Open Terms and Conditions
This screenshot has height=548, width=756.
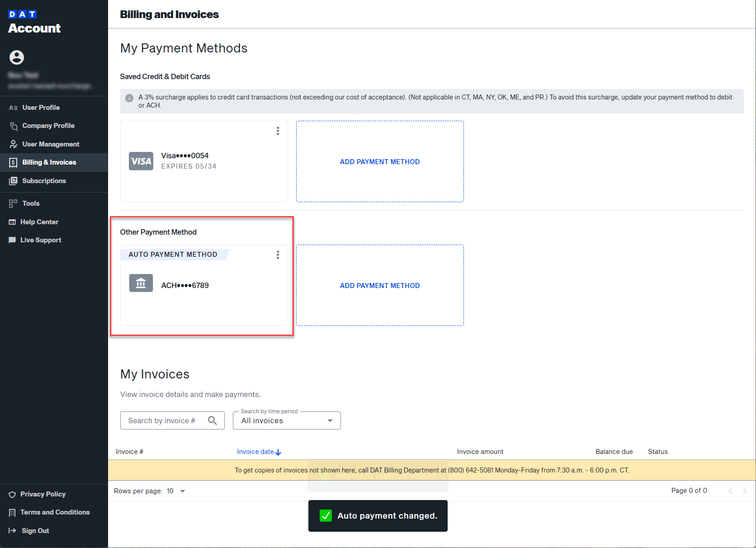(54, 512)
